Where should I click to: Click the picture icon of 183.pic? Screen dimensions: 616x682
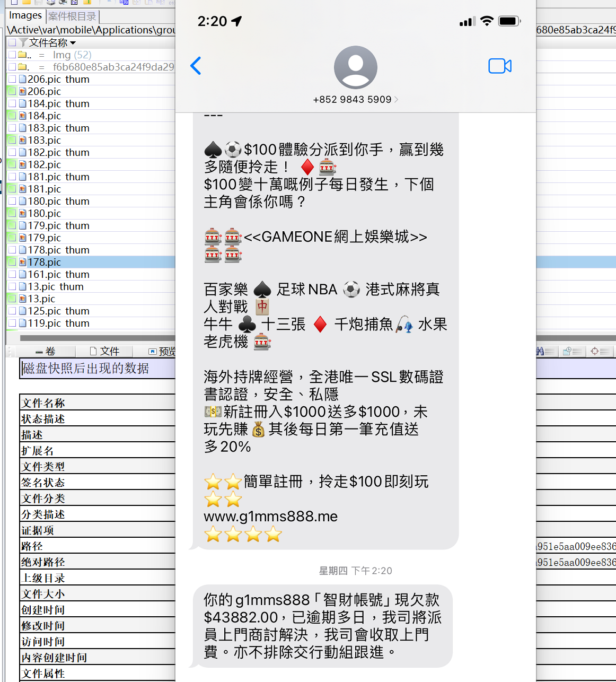coord(23,140)
